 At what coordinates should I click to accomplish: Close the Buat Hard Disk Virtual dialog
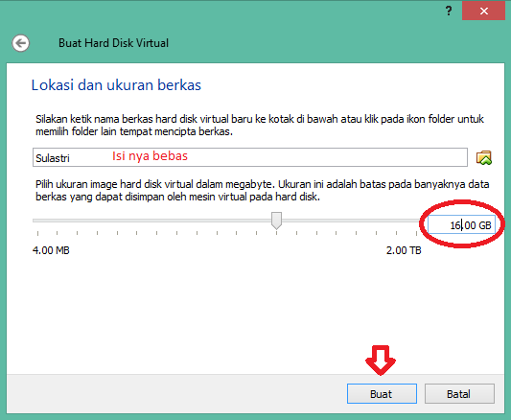click(483, 11)
